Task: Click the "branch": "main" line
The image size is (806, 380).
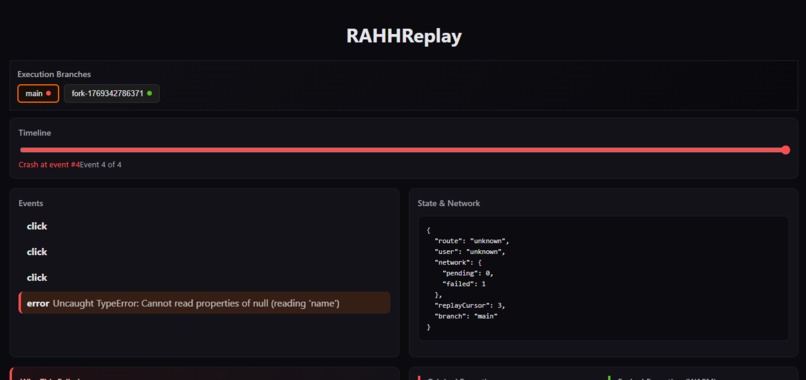Action: 466,316
